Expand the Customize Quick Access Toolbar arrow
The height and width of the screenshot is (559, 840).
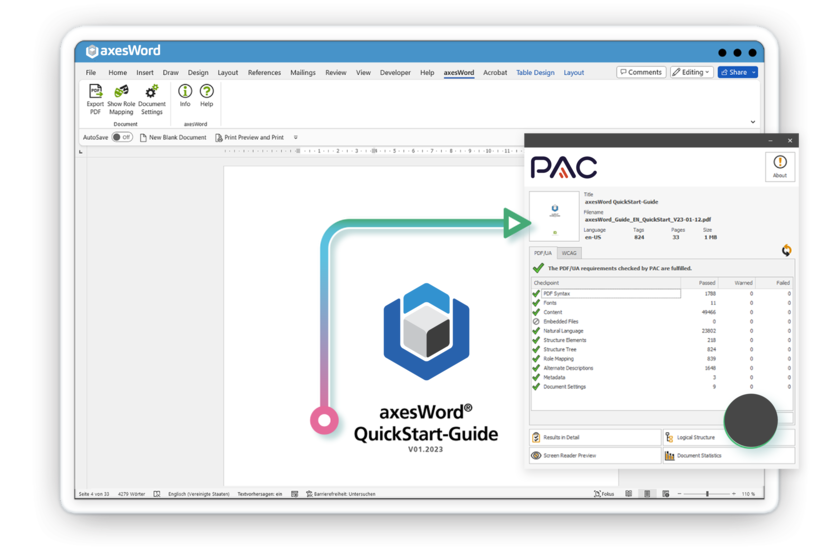(x=296, y=137)
